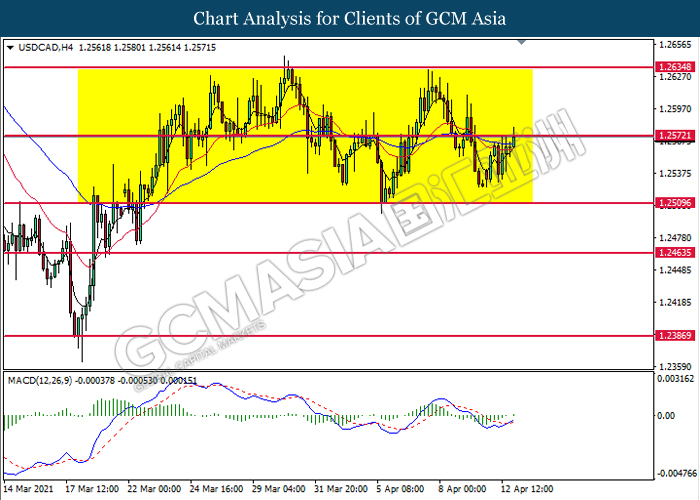Click the 1.26348 red price label

click(675, 67)
